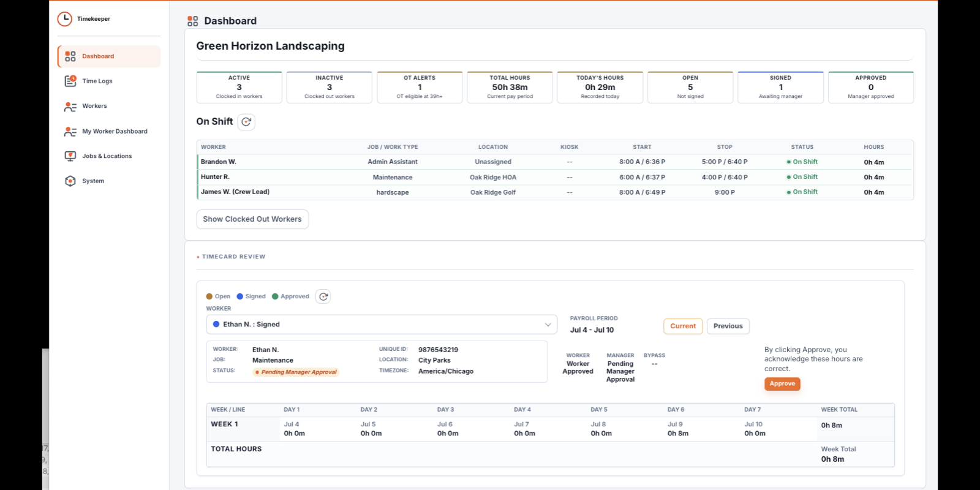Click the Time Logs icon in sidebar
This screenshot has width=980, height=490.
(70, 81)
